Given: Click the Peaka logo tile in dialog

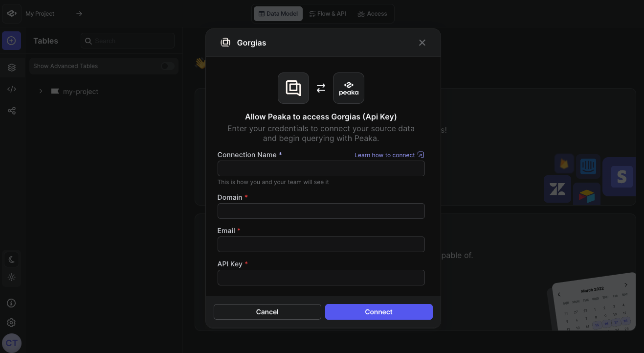Looking at the screenshot, I should point(349,88).
